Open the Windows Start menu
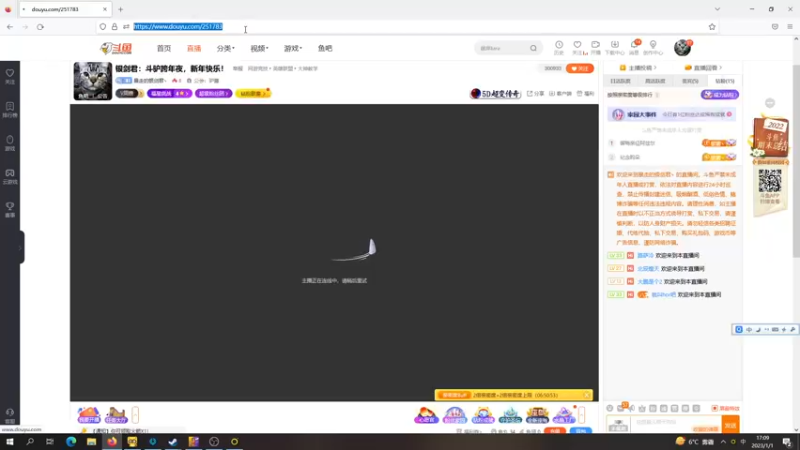Screen dimensions: 800x450 click(x=9, y=441)
